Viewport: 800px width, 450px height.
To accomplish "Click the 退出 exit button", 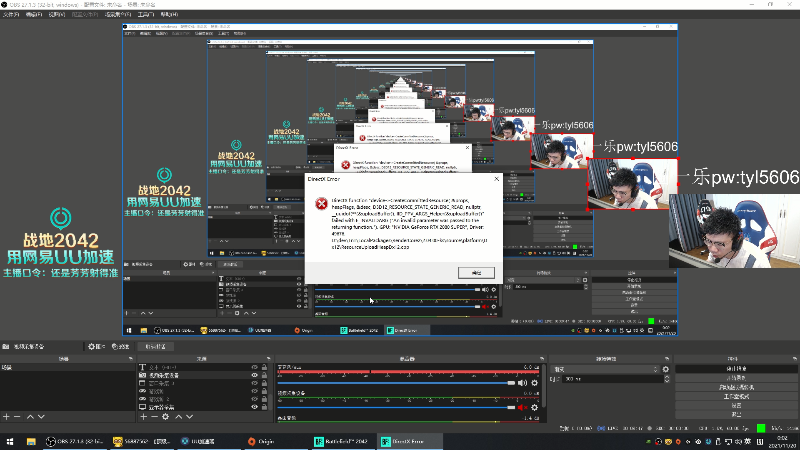I will pos(736,415).
